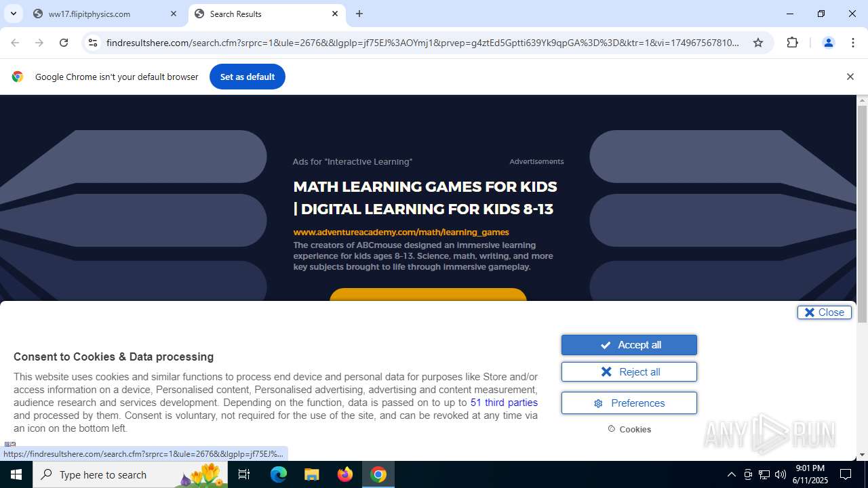Viewport: 868px width, 488px height.
Task: Switch to the ww17.flipitphysics.com tab
Action: pos(104,14)
